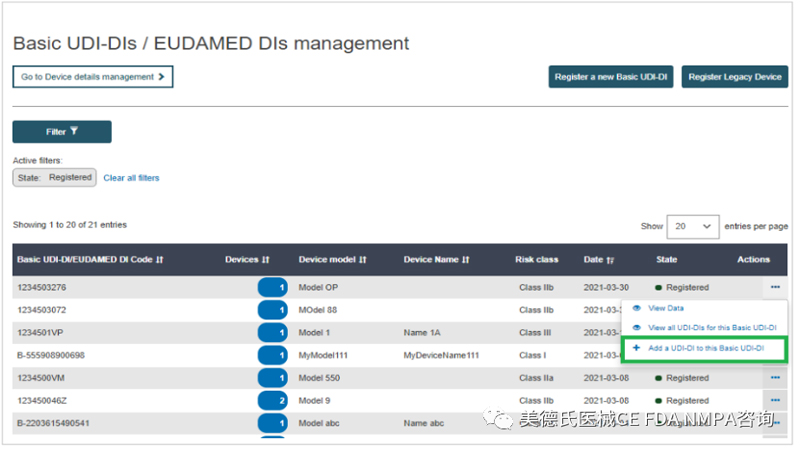Open actions menu for row 1234503276
The height and width of the screenshot is (450, 800).
[775, 287]
